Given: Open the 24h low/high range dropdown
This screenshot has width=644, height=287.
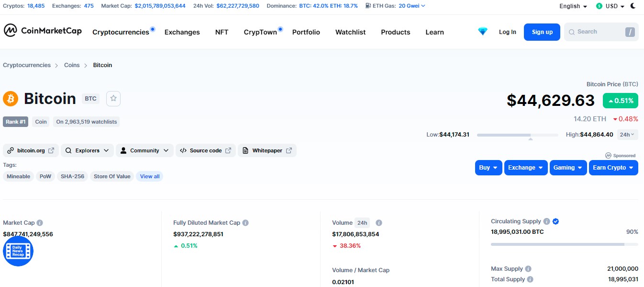Looking at the screenshot, I should point(628,135).
